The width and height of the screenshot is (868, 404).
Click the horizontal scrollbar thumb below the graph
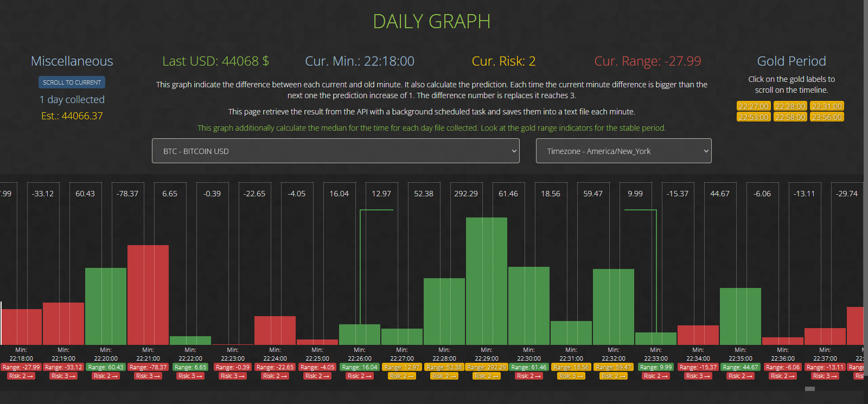click(x=810, y=389)
